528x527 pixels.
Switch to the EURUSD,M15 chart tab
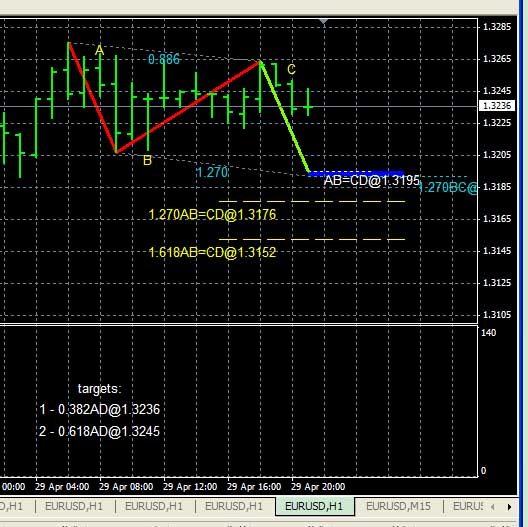(x=398, y=506)
